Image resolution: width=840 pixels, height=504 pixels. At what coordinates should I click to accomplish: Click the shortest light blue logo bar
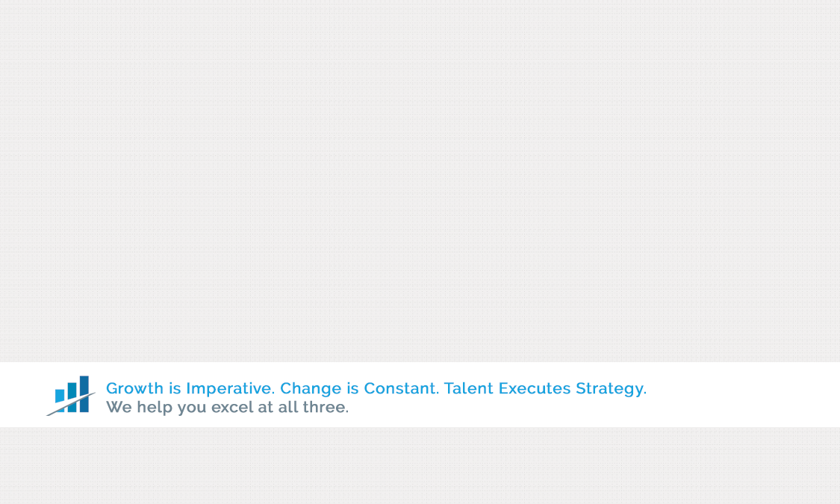tap(60, 401)
